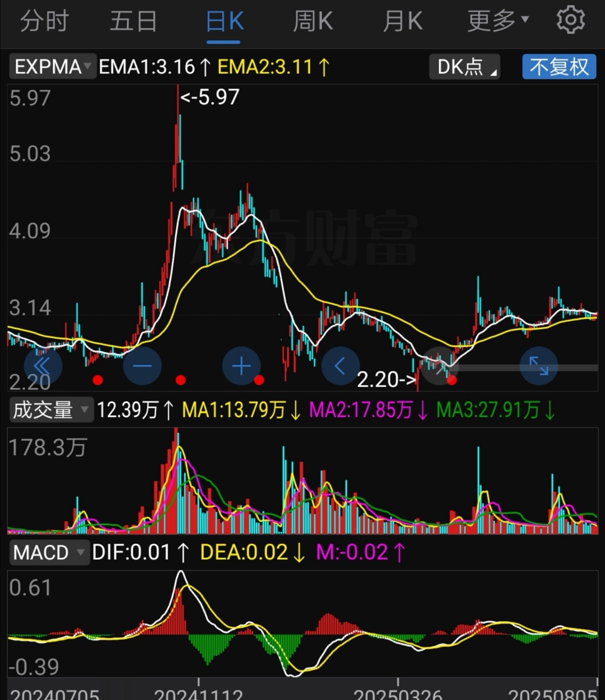
Task: Switch to 周K tab
Action: (313, 22)
